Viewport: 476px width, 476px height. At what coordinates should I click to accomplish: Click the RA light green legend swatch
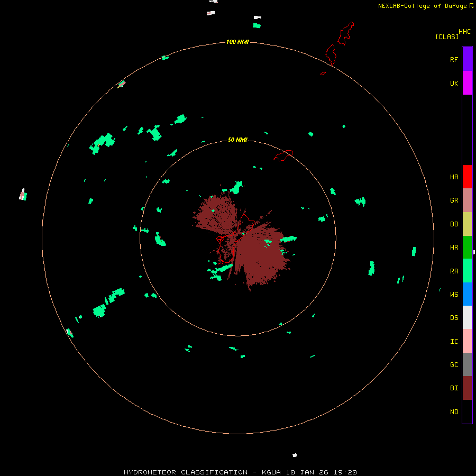click(467, 271)
